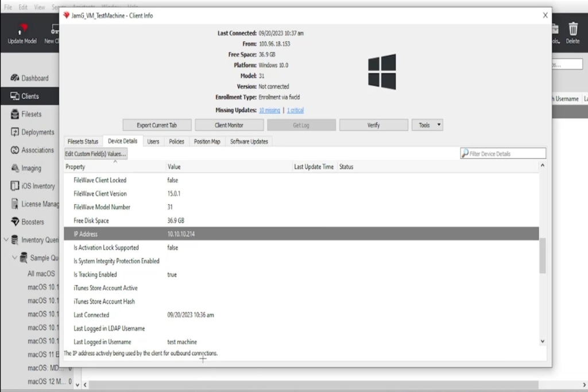Close the Client Info dialog
This screenshot has height=392, width=588.
click(x=545, y=15)
